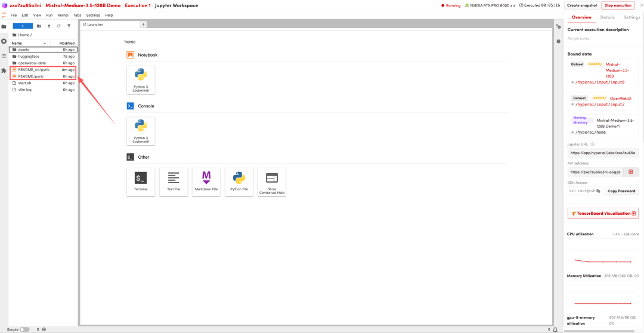Click the Jupyter URL field
The width and height of the screenshot is (644, 333).
point(603,153)
